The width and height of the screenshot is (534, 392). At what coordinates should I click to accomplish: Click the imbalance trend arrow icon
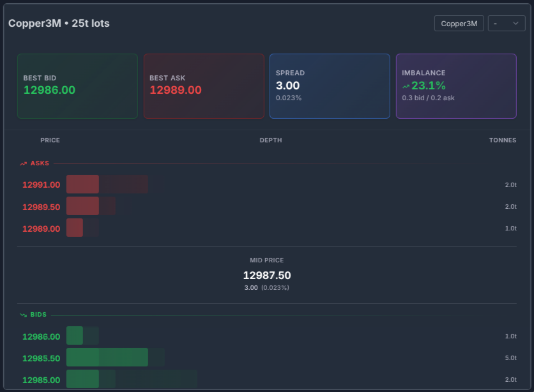pyautogui.click(x=406, y=86)
